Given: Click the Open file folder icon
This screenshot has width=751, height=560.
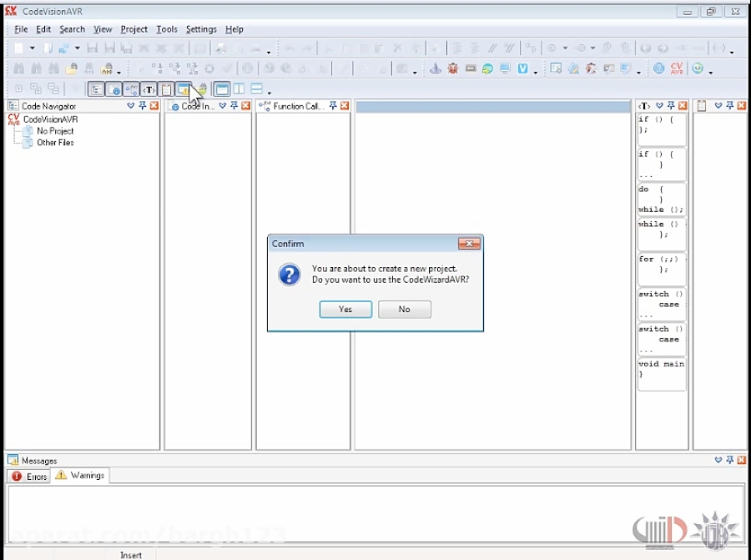Looking at the screenshot, I should click(48, 47).
